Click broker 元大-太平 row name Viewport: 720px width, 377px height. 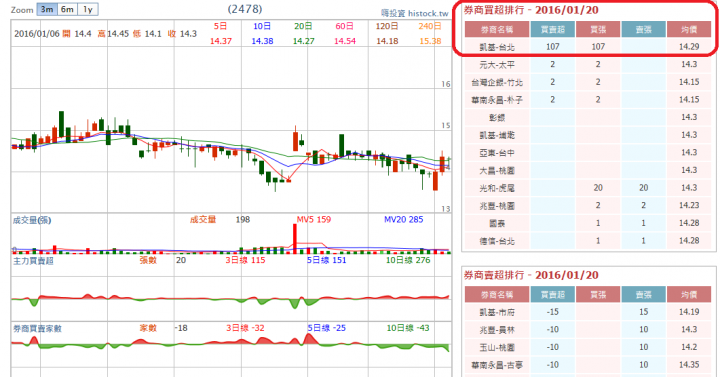click(x=497, y=65)
